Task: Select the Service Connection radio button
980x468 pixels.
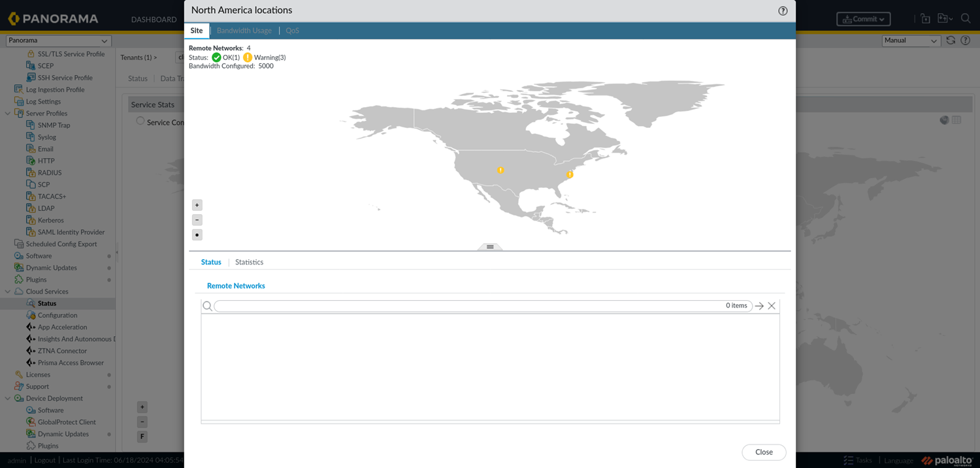Action: pyautogui.click(x=140, y=121)
